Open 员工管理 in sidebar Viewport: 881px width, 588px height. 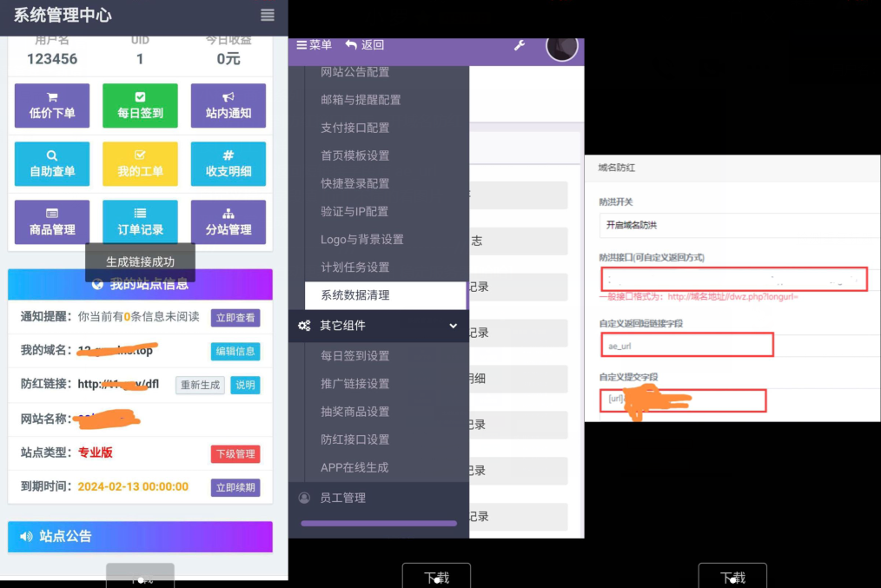click(342, 498)
